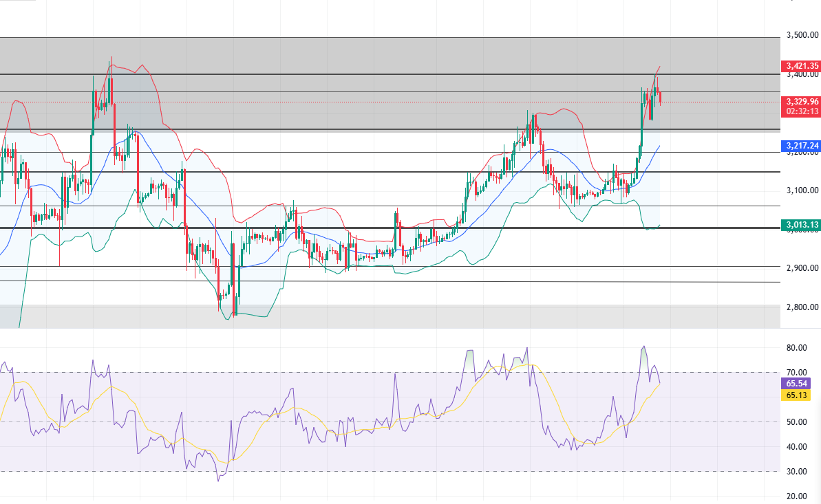Viewport: 821px width, 504px height.
Task: Select the 2,900.00 price axis tick
Action: pyautogui.click(x=802, y=268)
